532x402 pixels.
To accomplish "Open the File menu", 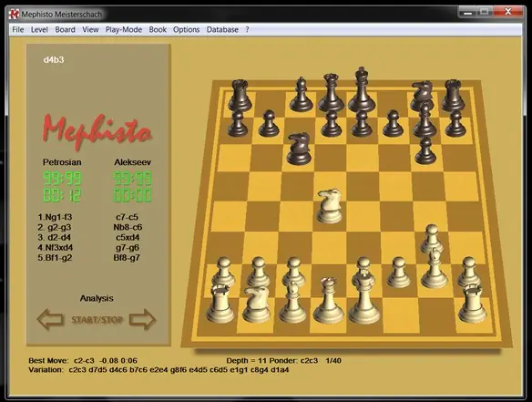I will point(18,29).
